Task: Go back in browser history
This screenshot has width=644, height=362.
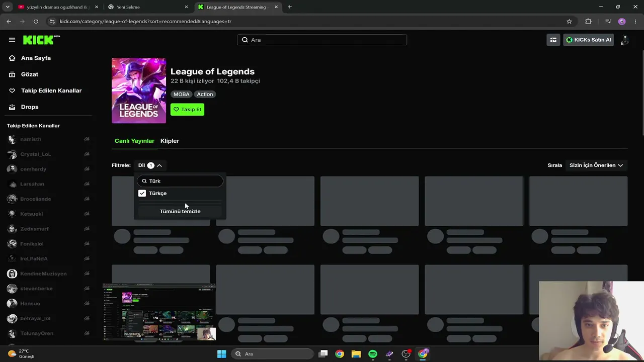Action: pyautogui.click(x=9, y=22)
